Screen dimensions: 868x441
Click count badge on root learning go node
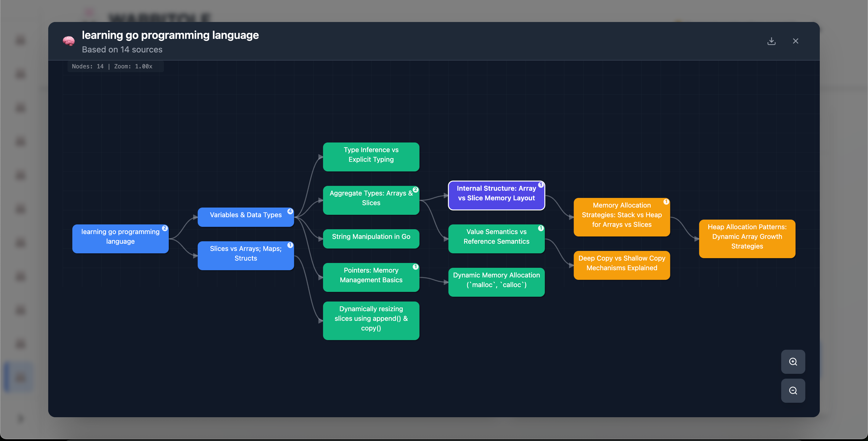coord(165,228)
